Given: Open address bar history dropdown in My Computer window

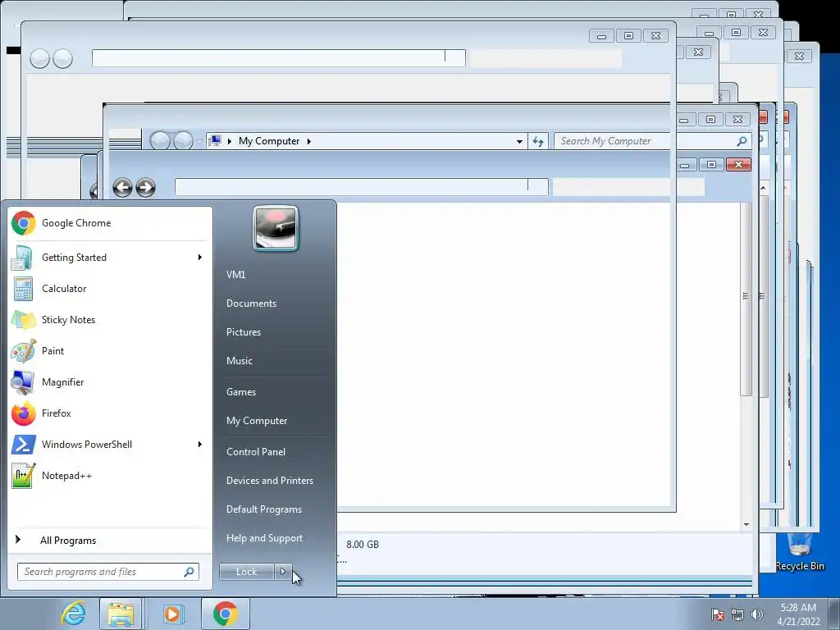Looking at the screenshot, I should point(519,141).
